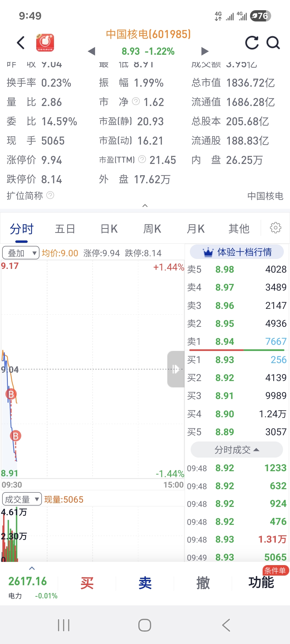
Task: Tap the 撤 cancel order button
Action: [203, 583]
